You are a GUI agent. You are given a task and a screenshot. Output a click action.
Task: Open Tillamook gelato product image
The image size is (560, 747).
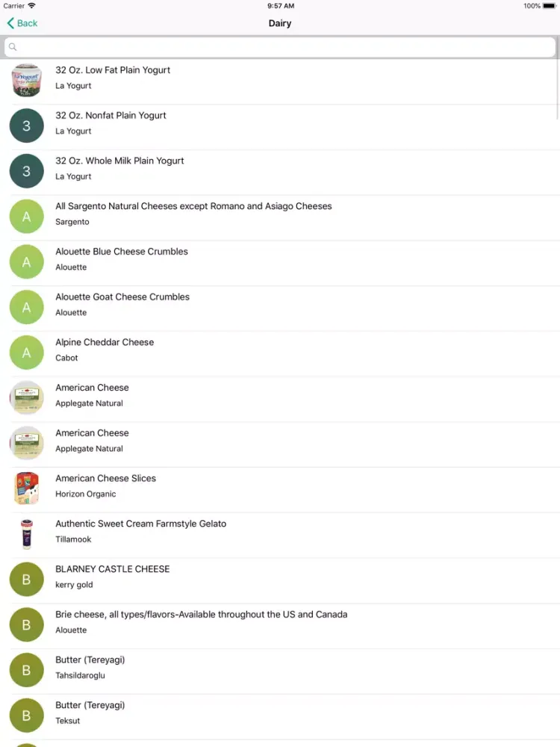27,534
